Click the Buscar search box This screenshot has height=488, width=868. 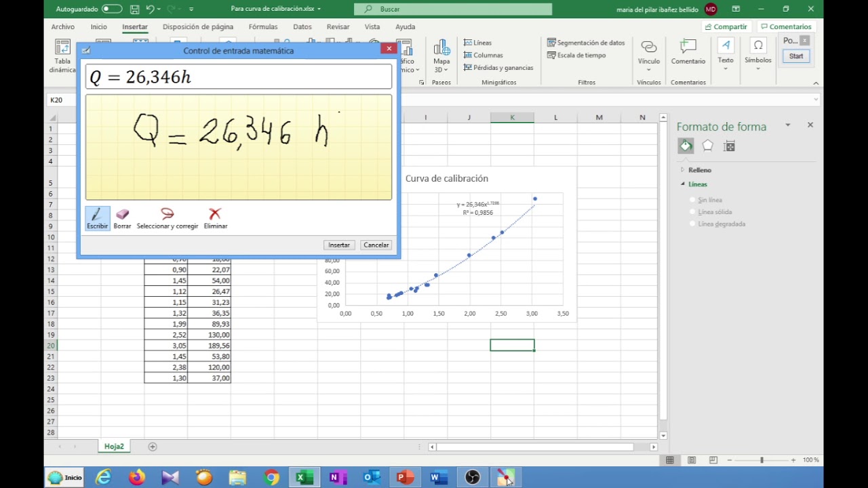click(x=453, y=9)
